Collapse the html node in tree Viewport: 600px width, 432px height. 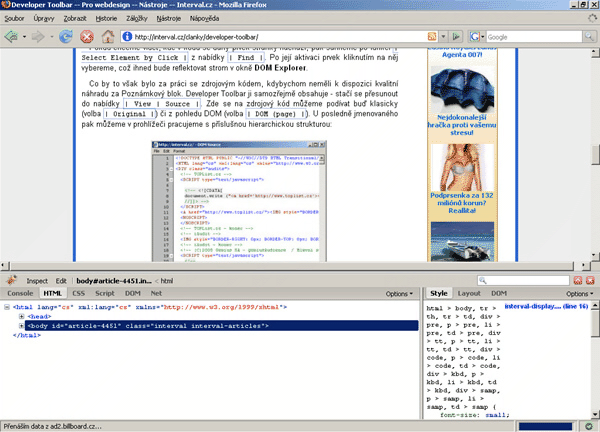click(x=7, y=307)
